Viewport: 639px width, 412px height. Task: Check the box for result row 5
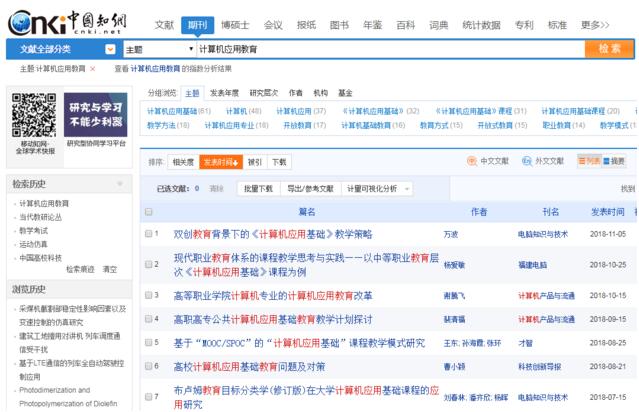pos(149,342)
